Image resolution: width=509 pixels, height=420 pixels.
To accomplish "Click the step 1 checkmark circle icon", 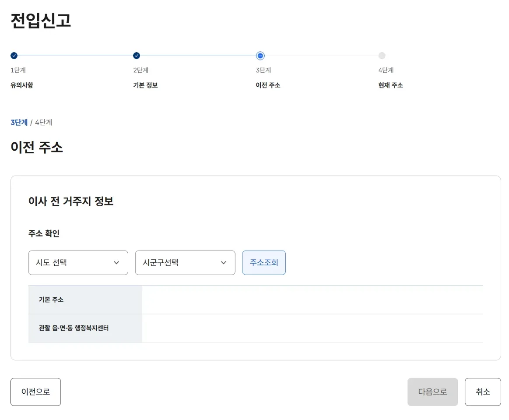I will pyautogui.click(x=14, y=56).
